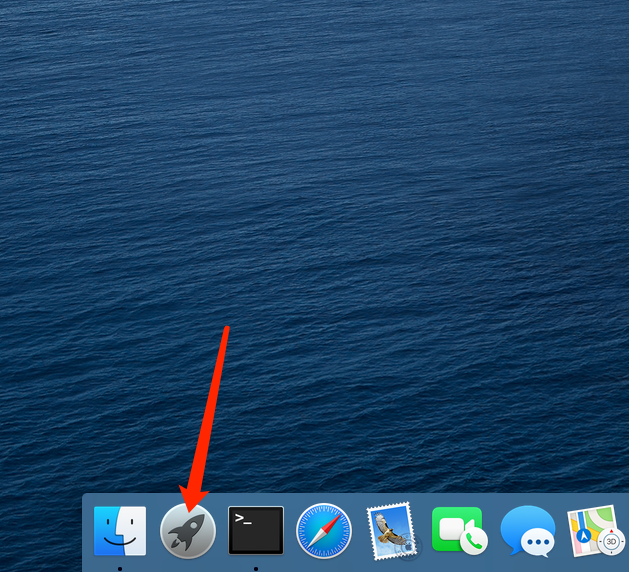
Task: Start Safari using the compass icon
Action: point(324,531)
